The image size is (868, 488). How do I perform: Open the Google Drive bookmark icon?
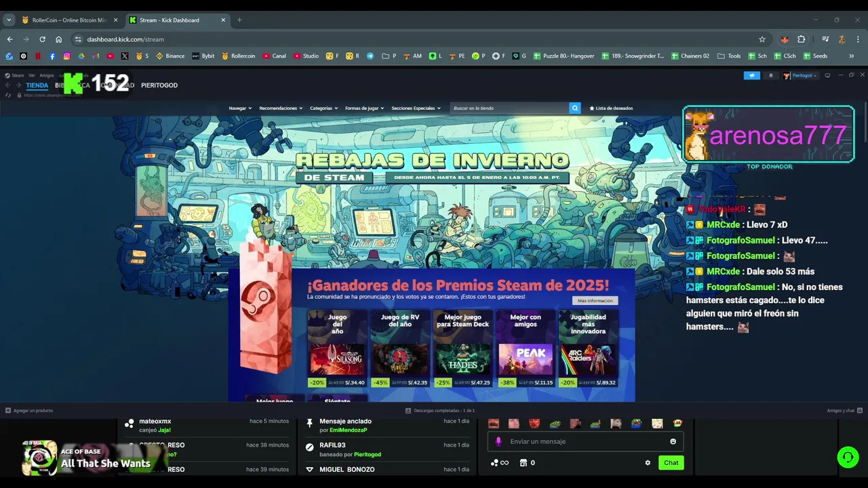coord(81,56)
